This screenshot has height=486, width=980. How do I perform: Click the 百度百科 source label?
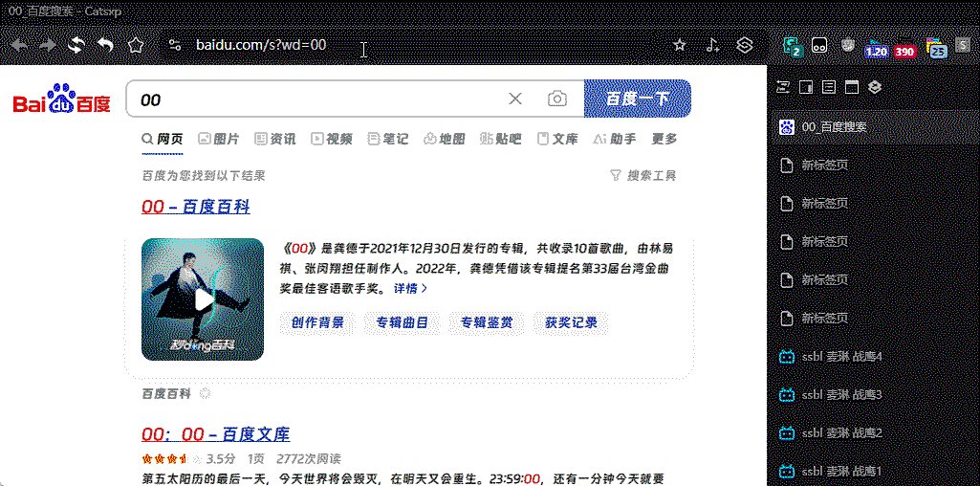pyautogui.click(x=166, y=394)
